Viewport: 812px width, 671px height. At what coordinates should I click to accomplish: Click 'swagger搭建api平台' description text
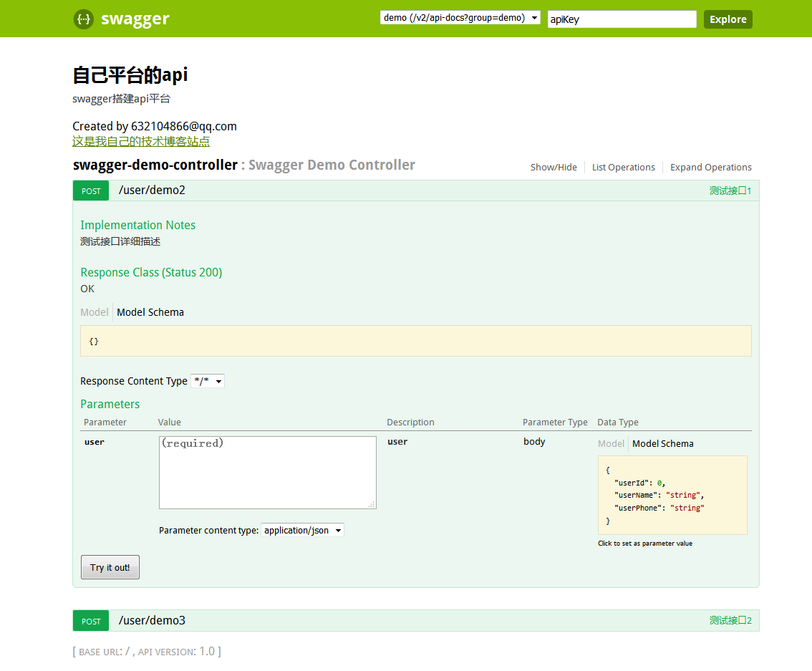tap(121, 99)
